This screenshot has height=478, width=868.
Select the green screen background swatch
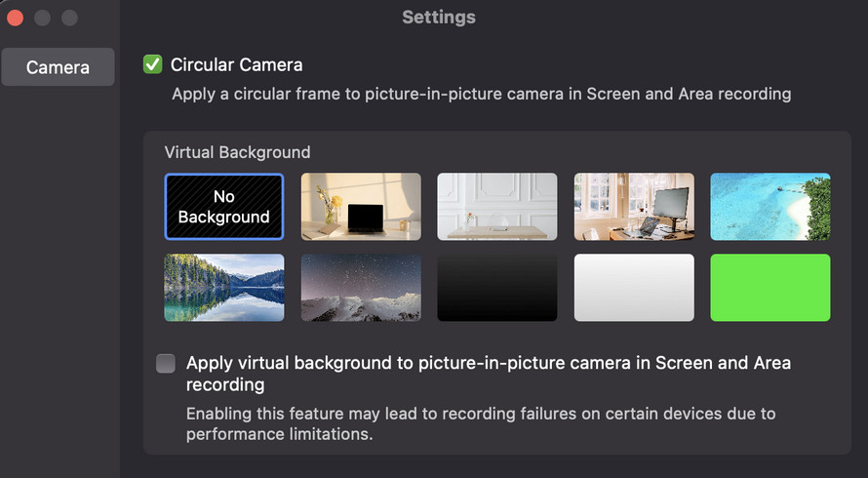point(770,288)
